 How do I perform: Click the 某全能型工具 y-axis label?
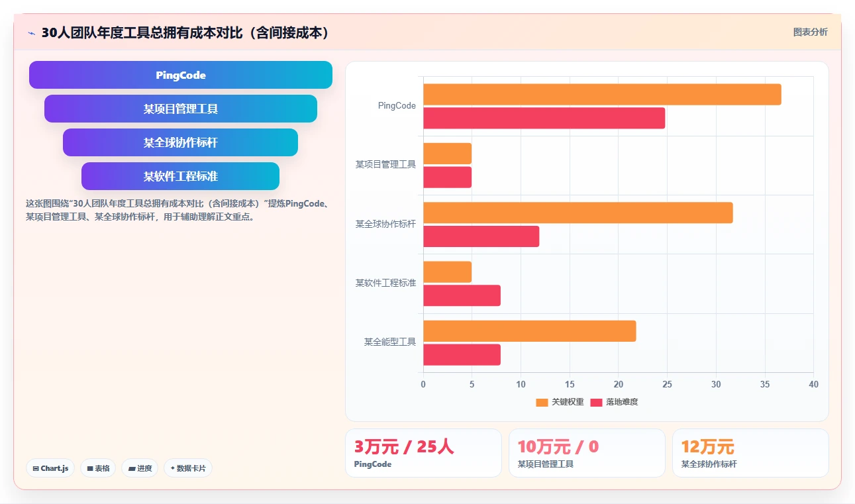click(x=389, y=342)
